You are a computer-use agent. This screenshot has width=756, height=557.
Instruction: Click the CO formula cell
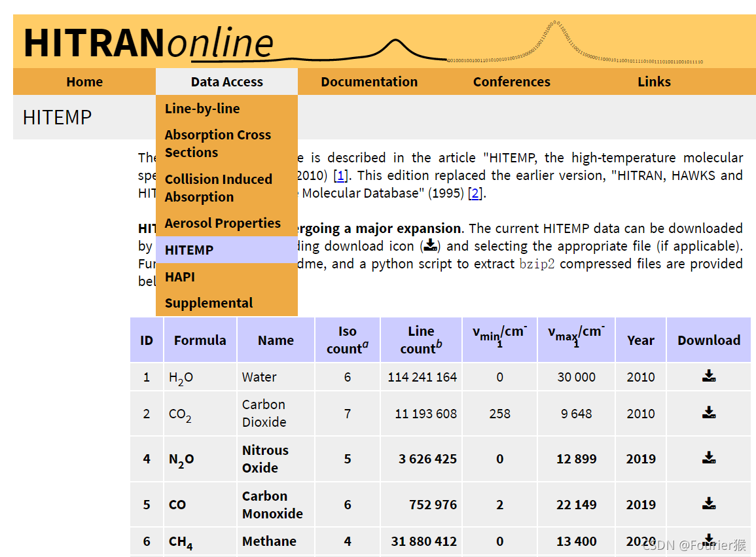coord(200,505)
